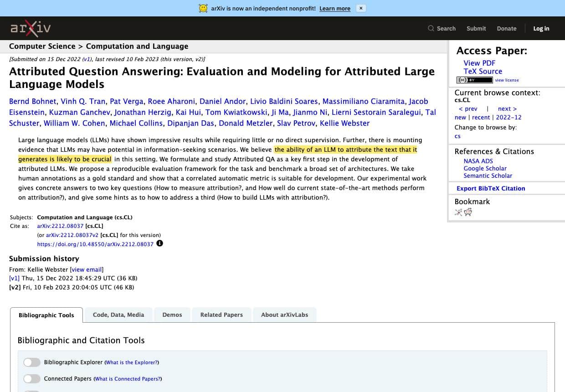Open Google Scholar citations
Viewport: 565px width, 392px height.
(x=485, y=168)
